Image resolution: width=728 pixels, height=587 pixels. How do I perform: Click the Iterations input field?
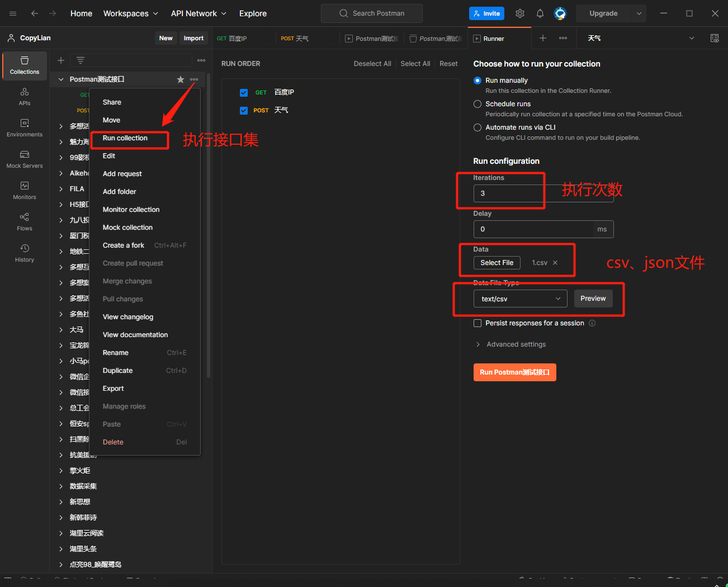[x=543, y=193]
